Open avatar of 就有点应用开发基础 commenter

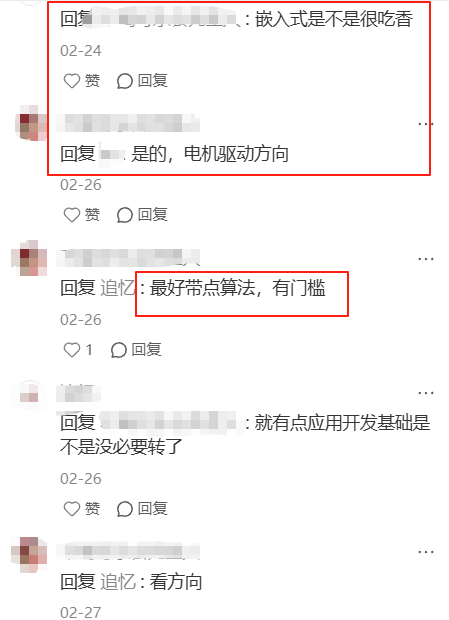pos(30,395)
